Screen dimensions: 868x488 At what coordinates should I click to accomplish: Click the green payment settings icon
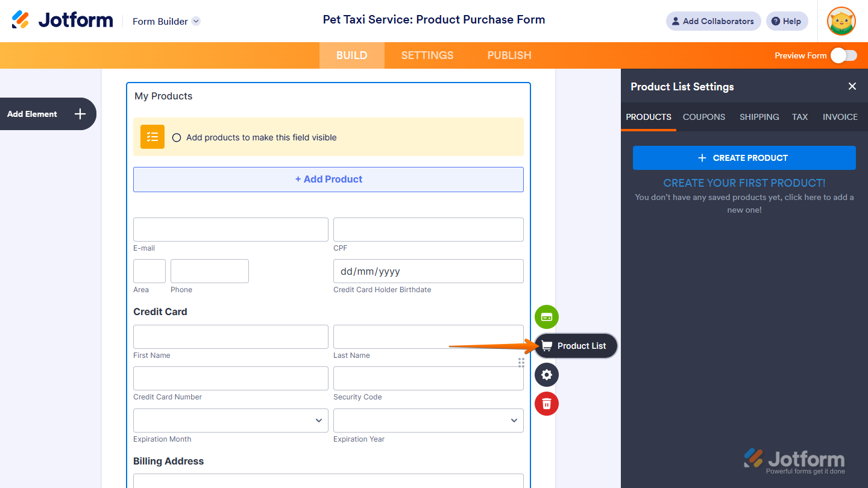pyautogui.click(x=547, y=317)
